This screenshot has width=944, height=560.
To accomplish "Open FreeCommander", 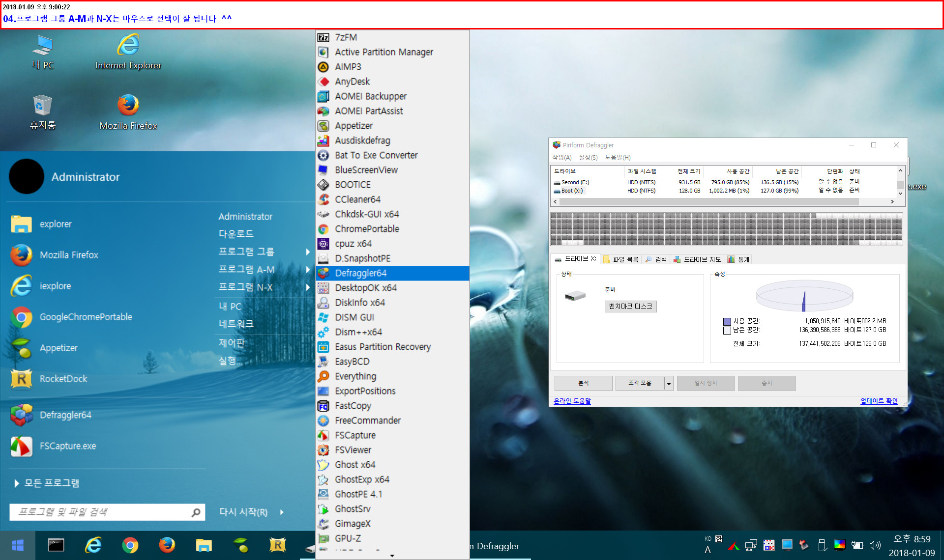I will (392, 420).
